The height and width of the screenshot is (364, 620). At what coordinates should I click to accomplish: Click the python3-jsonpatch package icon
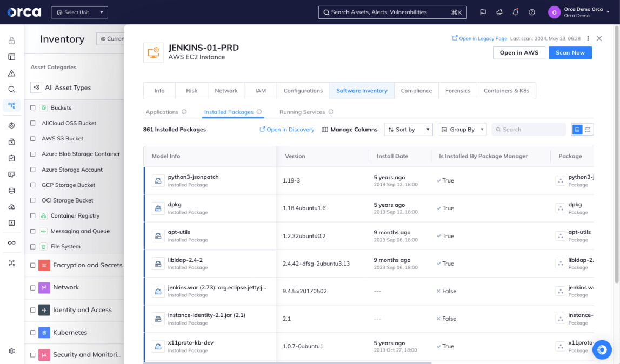(x=158, y=180)
